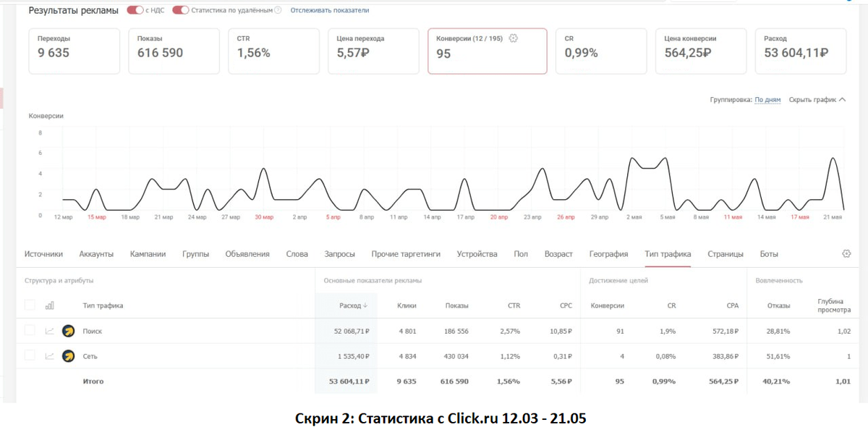Switch to Устройства tab
Screen dimensions: 868x443
pyautogui.click(x=477, y=254)
